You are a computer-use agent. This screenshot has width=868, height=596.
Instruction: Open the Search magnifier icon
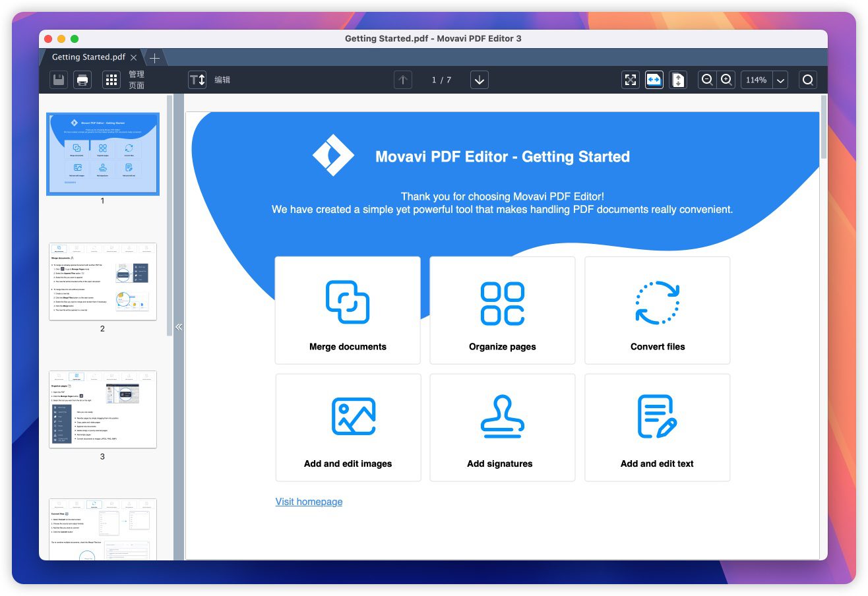808,80
